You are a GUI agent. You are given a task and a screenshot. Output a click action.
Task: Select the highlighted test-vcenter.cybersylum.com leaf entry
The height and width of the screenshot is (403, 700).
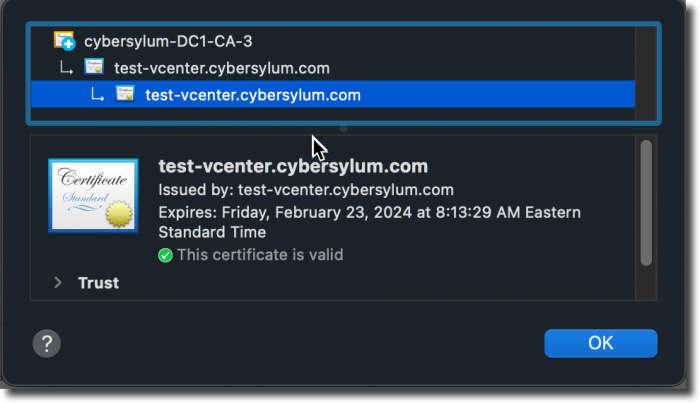pos(333,94)
